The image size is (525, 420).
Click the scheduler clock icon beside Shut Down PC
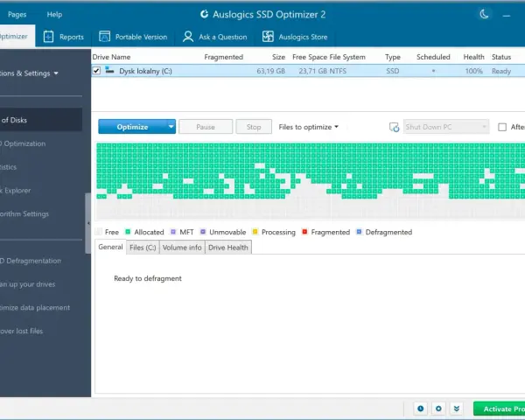pos(394,127)
